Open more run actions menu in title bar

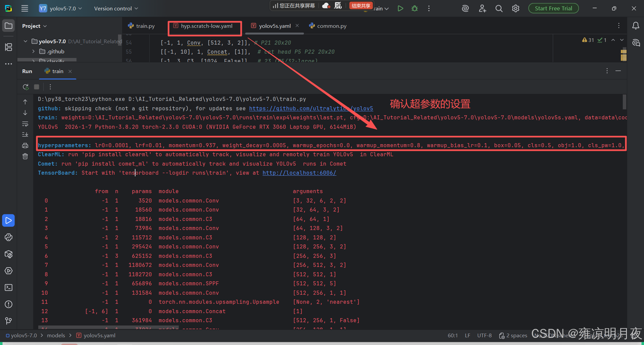pyautogui.click(x=429, y=8)
